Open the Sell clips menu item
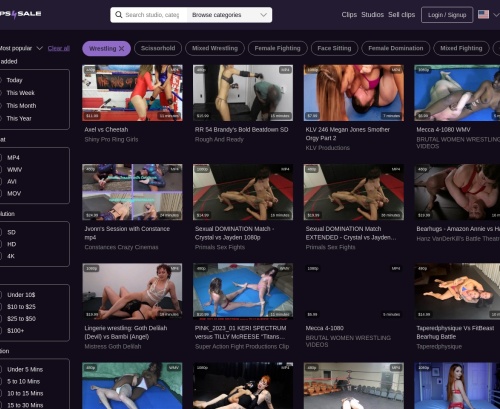 tap(401, 15)
